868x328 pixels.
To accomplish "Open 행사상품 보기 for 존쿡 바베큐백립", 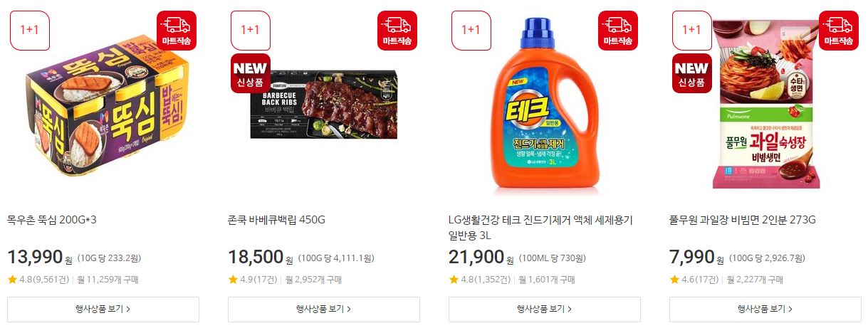I will [324, 310].
